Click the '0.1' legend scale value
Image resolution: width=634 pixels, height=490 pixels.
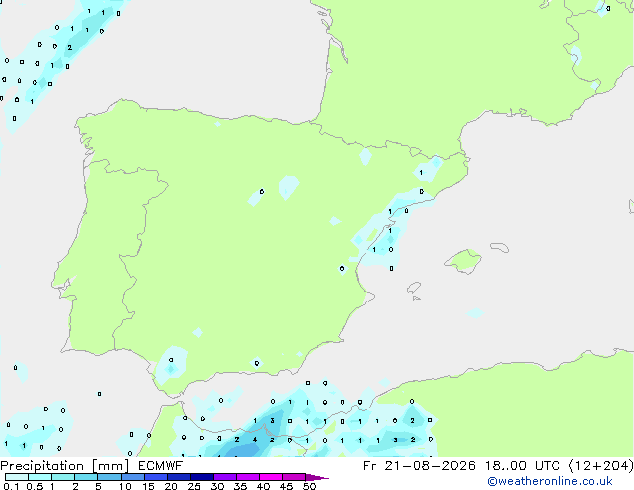11,486
